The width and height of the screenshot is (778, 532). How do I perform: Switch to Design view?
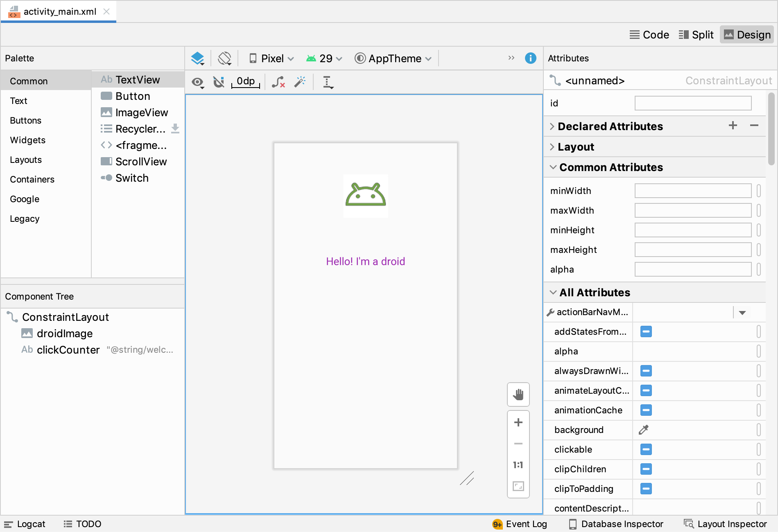point(747,35)
